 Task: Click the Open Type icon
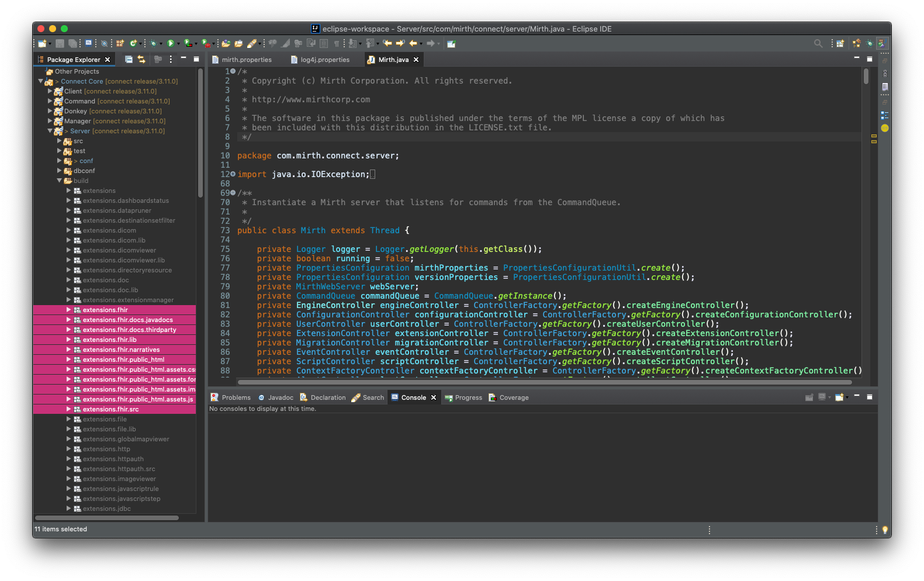tap(226, 43)
